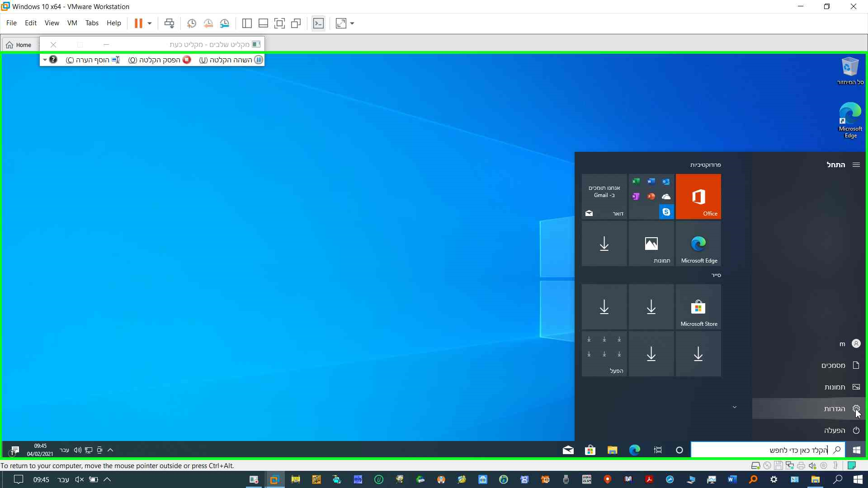Expand the recorder help dropdown arrow
Viewport: 868px width, 488px height.
coord(45,60)
